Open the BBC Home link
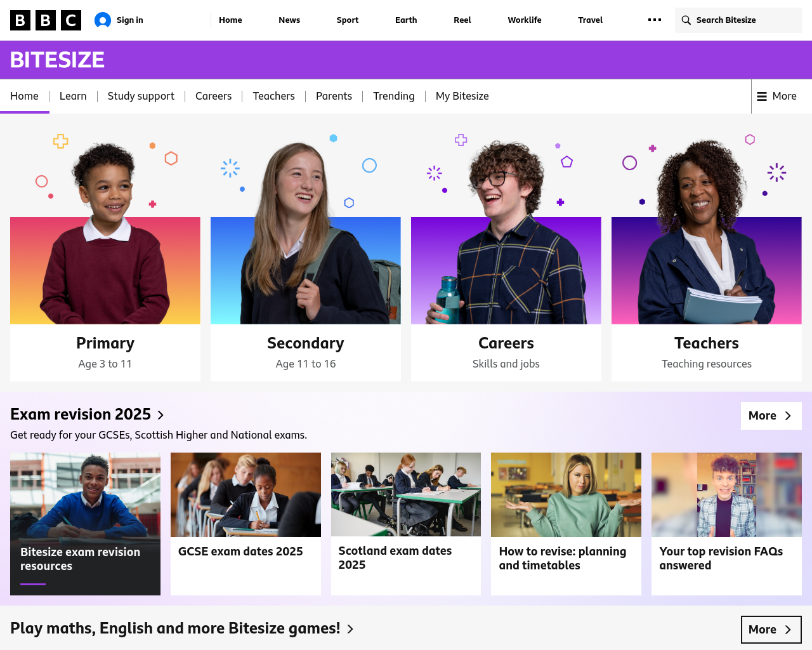Screen dimensions: 812x650 click(x=230, y=20)
